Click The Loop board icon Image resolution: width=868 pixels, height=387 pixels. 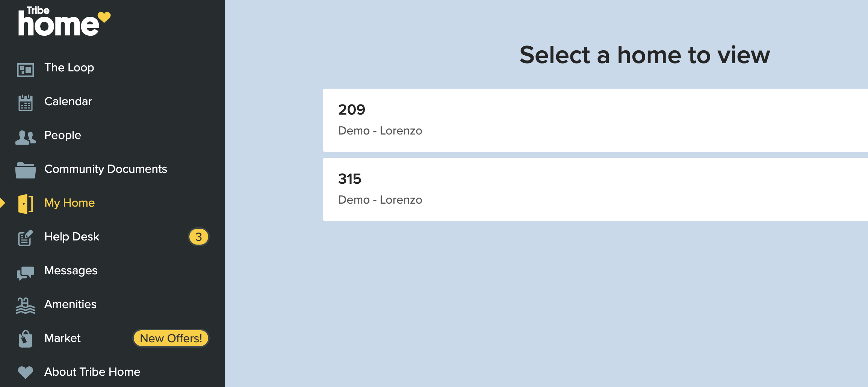click(26, 70)
